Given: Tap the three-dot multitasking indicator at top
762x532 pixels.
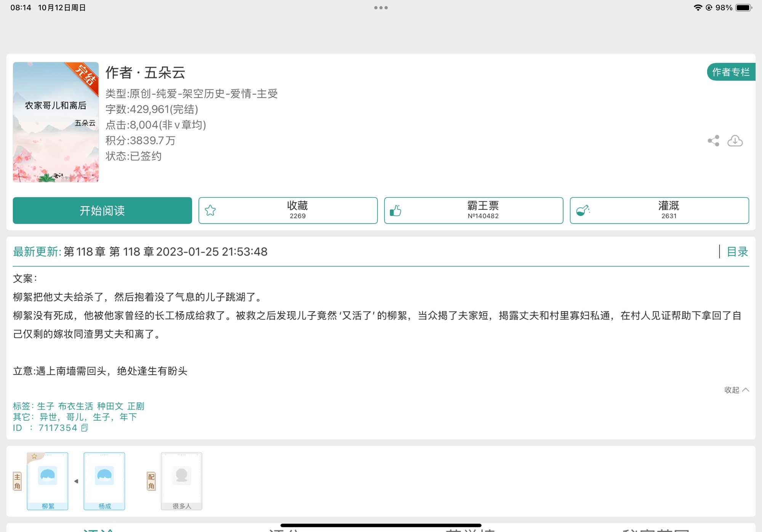Looking at the screenshot, I should point(381,8).
